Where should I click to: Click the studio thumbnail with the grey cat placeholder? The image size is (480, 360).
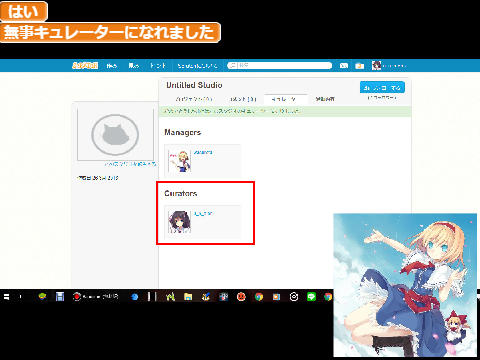tap(115, 135)
